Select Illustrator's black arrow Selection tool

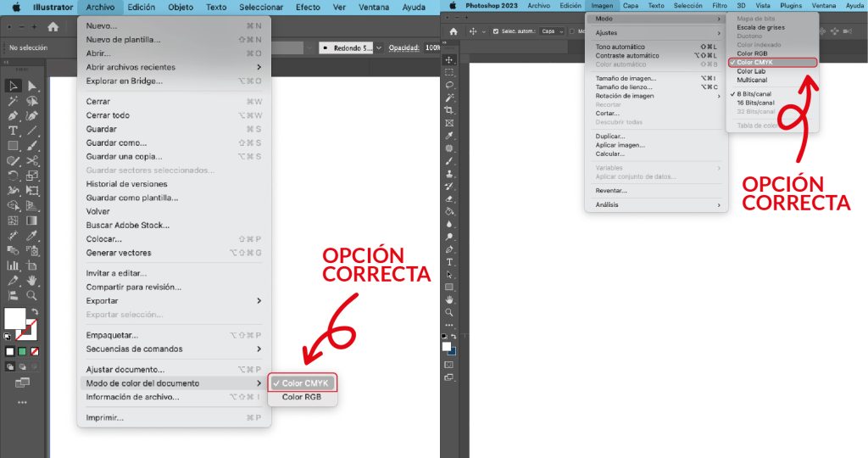pos(14,86)
